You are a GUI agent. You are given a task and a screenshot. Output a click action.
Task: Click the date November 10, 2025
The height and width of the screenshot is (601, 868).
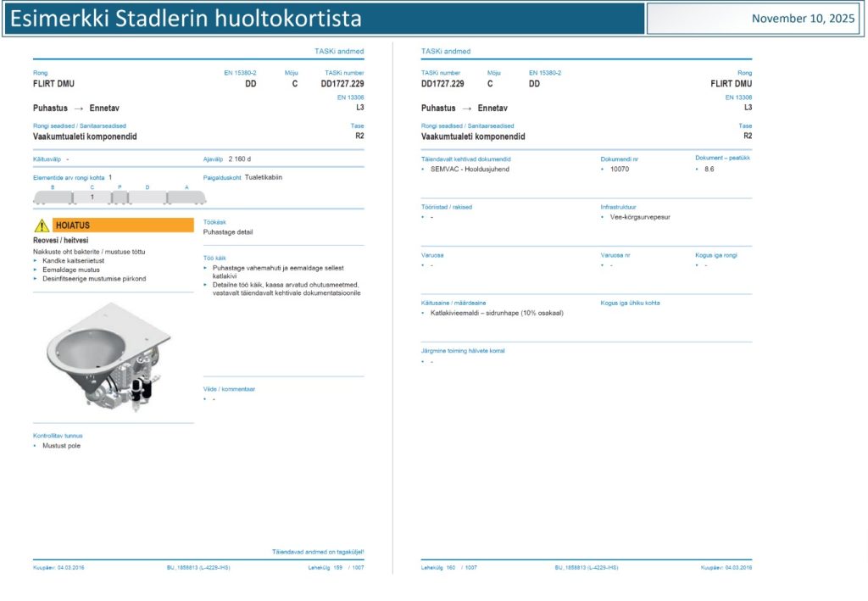(x=804, y=19)
